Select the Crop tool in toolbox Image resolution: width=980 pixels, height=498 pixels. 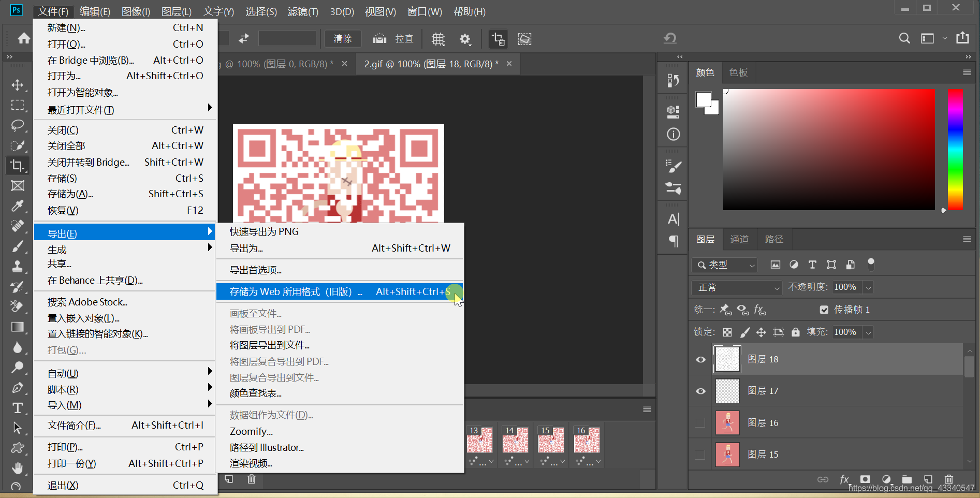(18, 166)
